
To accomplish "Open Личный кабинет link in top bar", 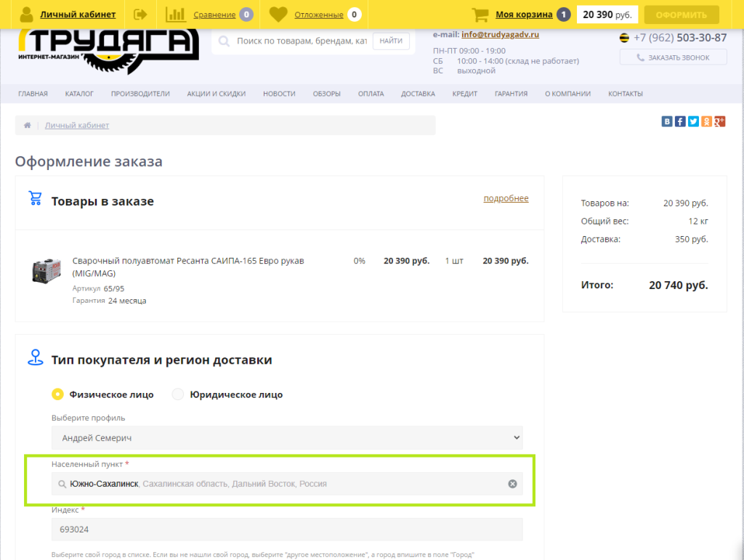I will pos(78,15).
